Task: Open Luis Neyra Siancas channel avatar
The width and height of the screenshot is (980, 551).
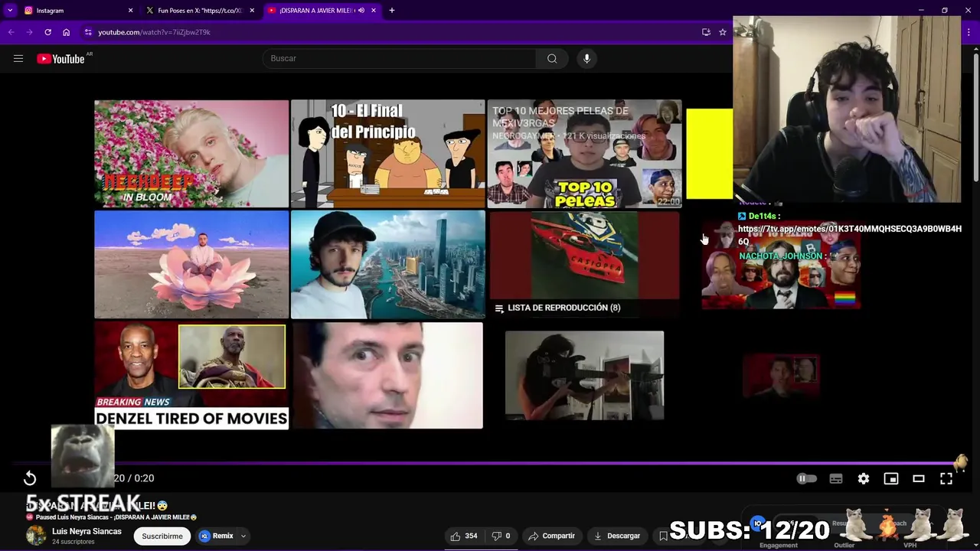Action: click(36, 536)
